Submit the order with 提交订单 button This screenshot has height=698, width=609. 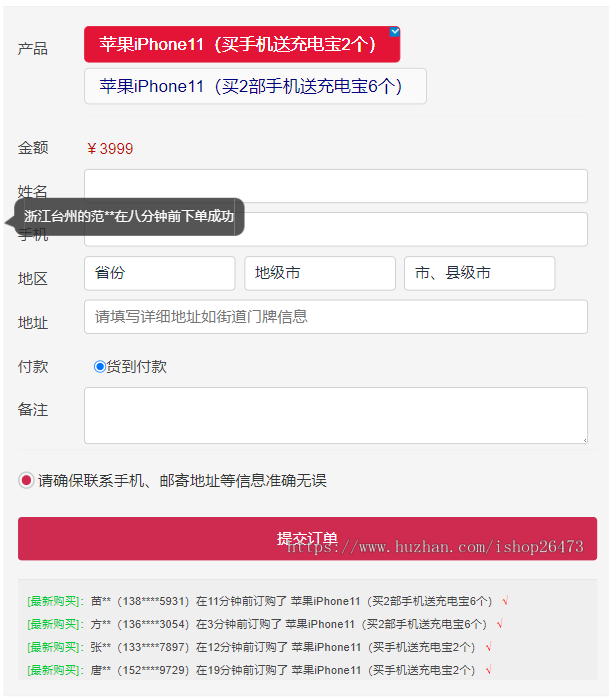pyautogui.click(x=307, y=539)
